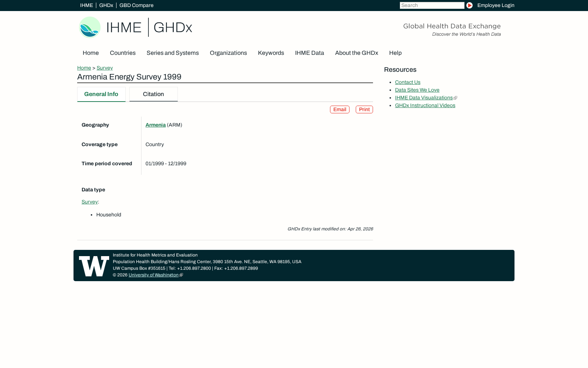Open the Series and Systems menu
This screenshot has height=368, width=588.
[173, 53]
